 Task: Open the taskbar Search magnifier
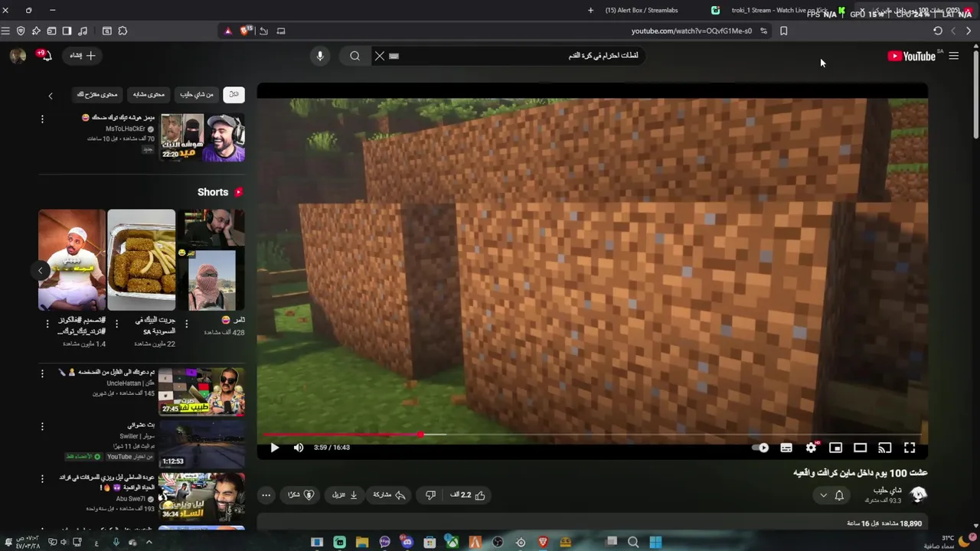(633, 542)
